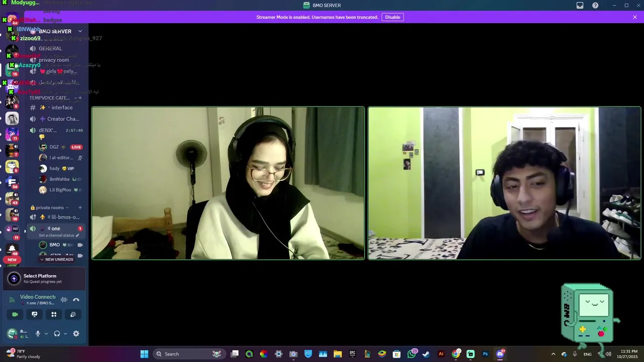The height and width of the screenshot is (362, 644).
Task: Select user al-editor in voice list
Action: (60, 158)
